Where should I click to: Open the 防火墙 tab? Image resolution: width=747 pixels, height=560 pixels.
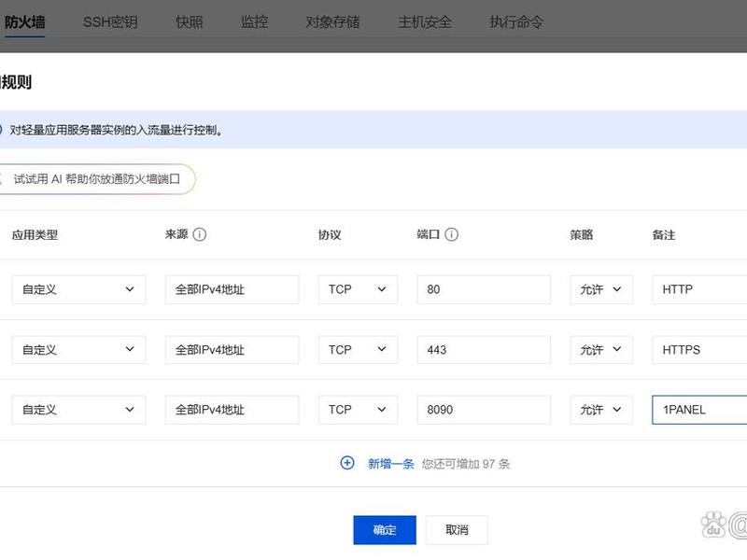[24, 21]
